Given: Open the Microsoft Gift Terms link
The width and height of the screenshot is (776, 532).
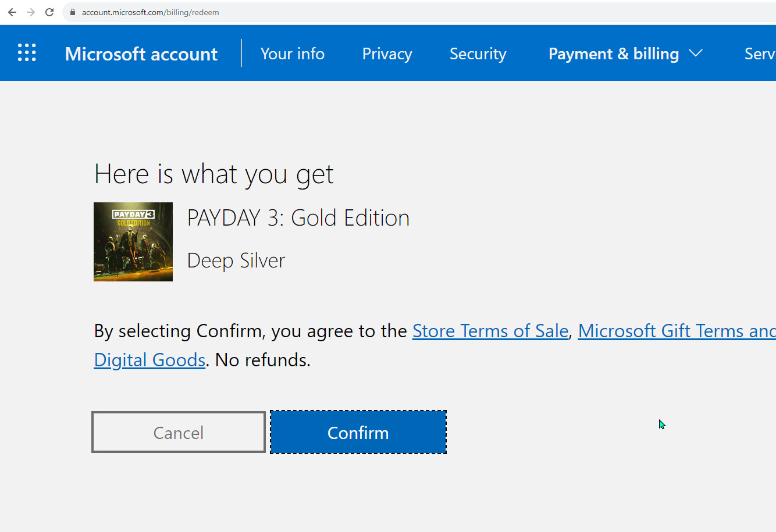Looking at the screenshot, I should pos(676,331).
